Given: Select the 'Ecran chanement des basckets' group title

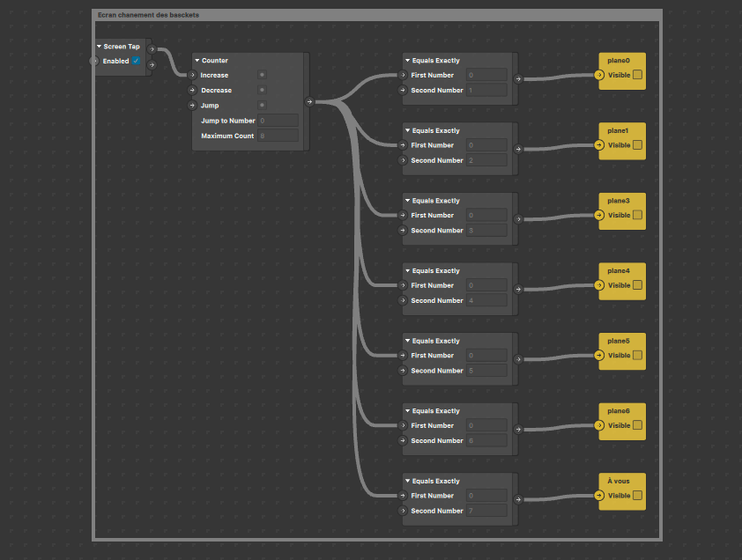Looking at the screenshot, I should coord(148,15).
